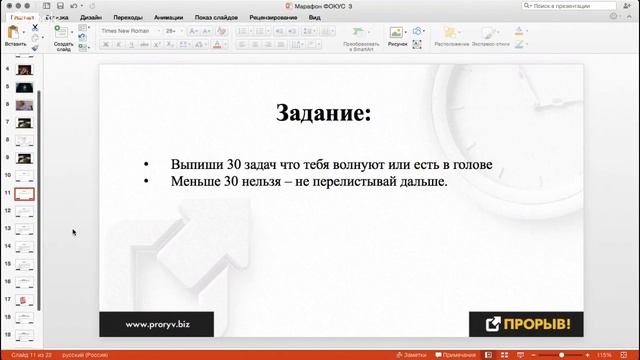This screenshot has height=360, width=640.
Task: Click the smiley feedback icon
Action: tap(613, 16)
